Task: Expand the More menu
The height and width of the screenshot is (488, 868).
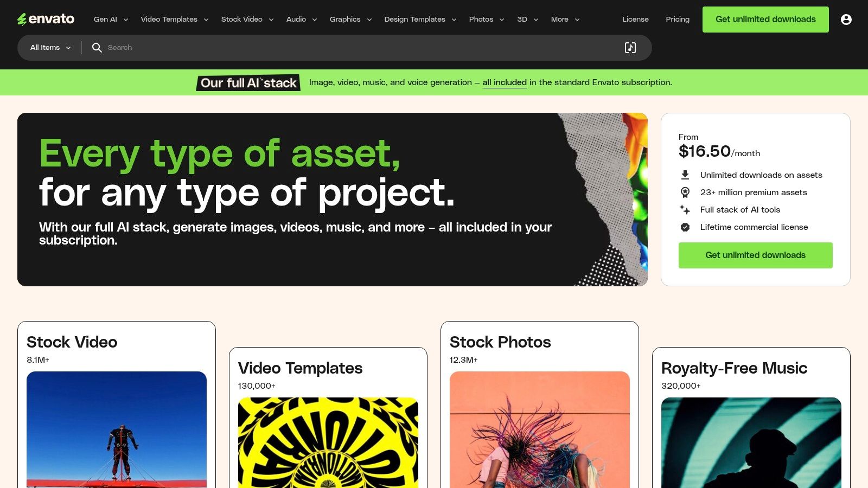Action: [x=565, y=19]
